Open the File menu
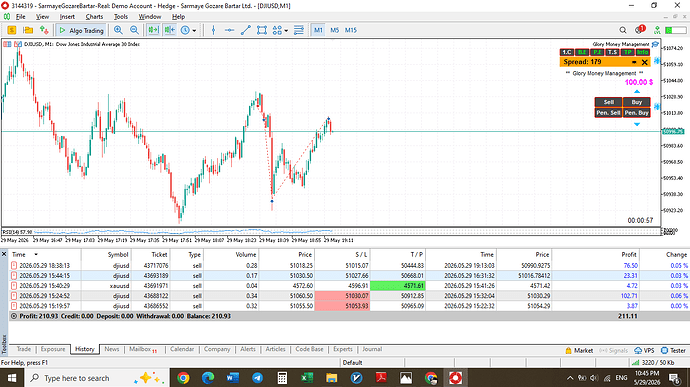 pyautogui.click(x=21, y=17)
